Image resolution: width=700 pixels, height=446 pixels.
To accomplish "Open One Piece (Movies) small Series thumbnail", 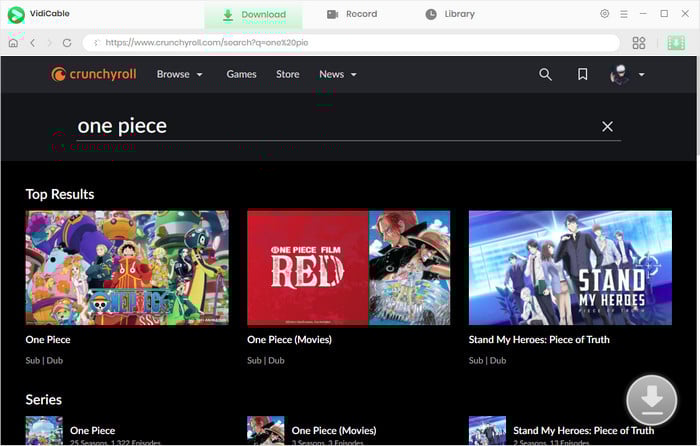I will (x=266, y=430).
